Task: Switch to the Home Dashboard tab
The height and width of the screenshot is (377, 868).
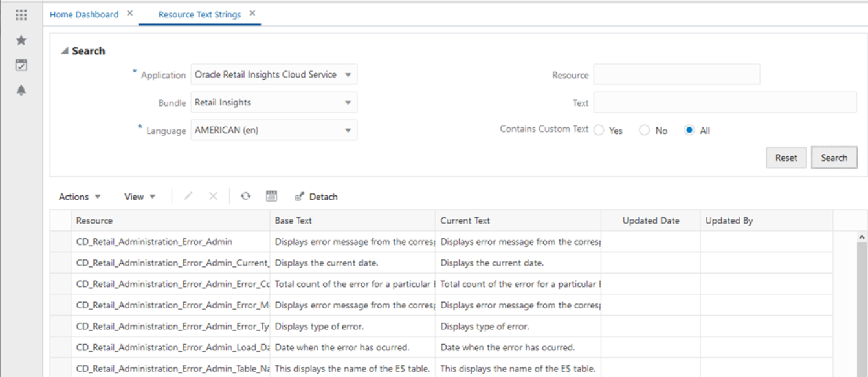Action: 84,14
